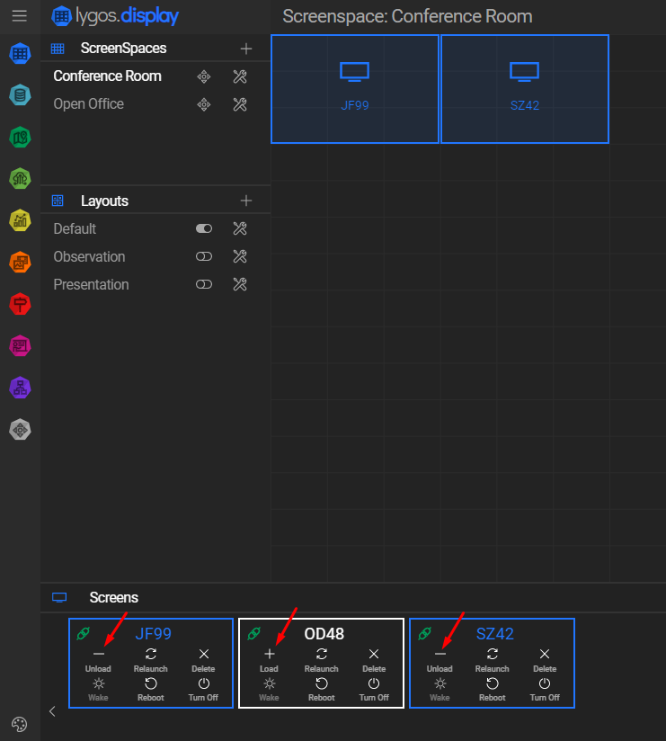Image resolution: width=666 pixels, height=741 pixels.
Task: Select the Conference Room screenspace
Action: (107, 76)
